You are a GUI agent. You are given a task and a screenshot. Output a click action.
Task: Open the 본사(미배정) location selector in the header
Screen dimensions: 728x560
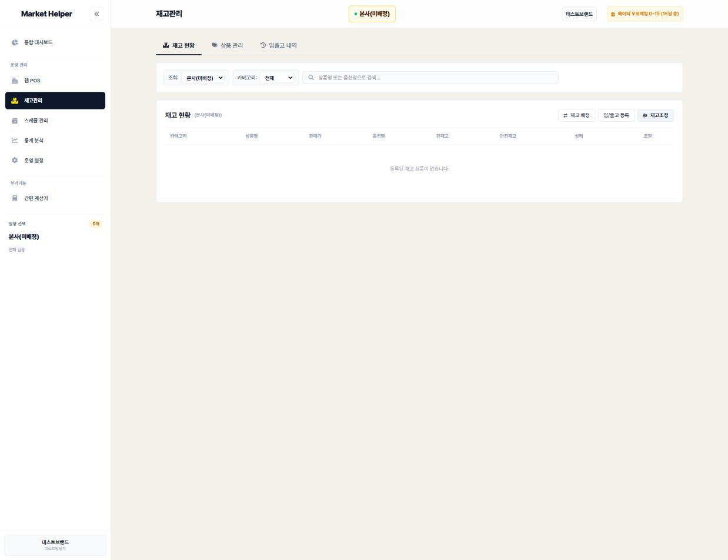(372, 14)
